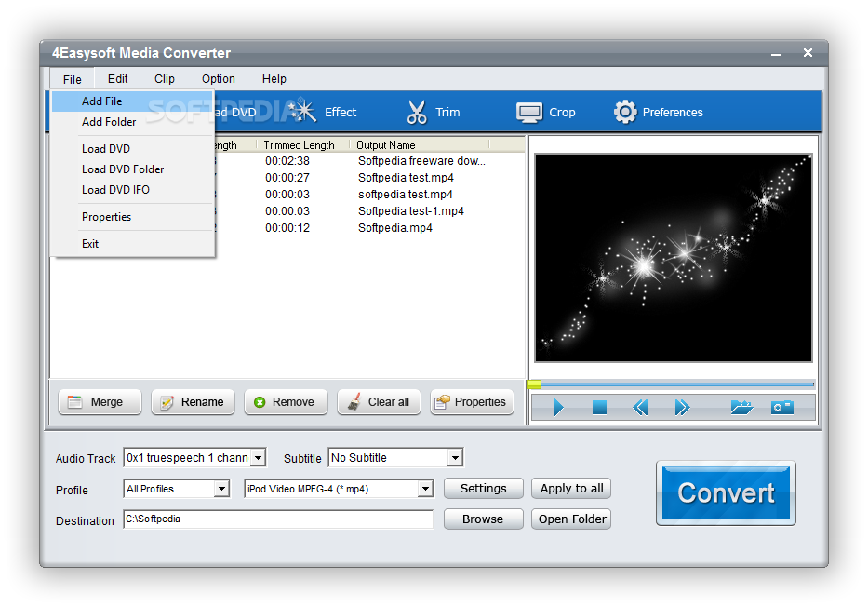This screenshot has width=868, height=607.
Task: Select row Softpedia.mp4
Action: tap(395, 227)
